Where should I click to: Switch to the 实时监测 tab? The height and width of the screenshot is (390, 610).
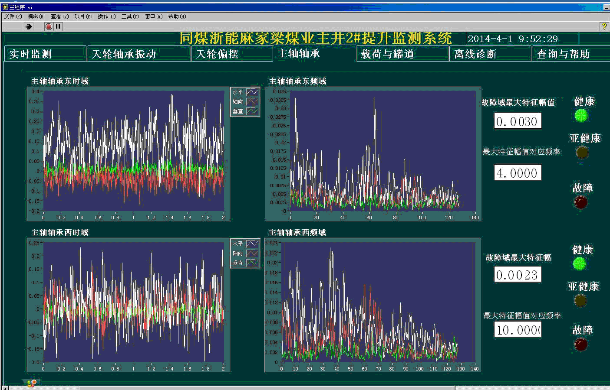coord(45,54)
